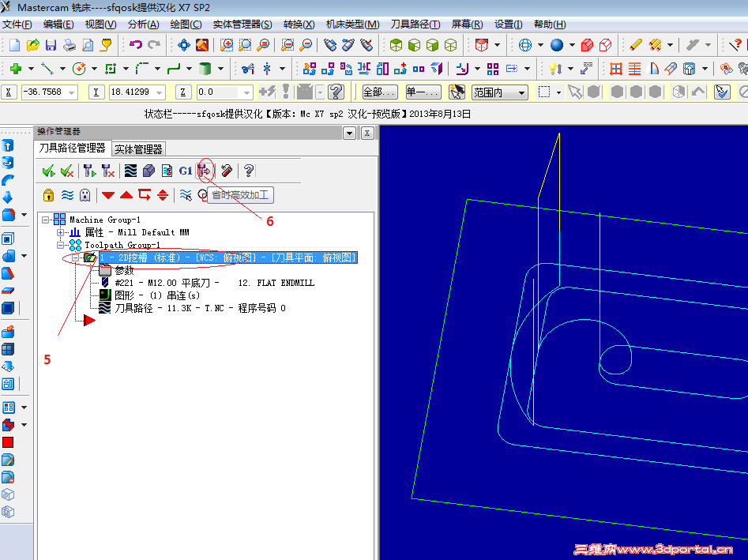Collapse the 2D挖槽 operation node
748x560 pixels.
coord(75,257)
